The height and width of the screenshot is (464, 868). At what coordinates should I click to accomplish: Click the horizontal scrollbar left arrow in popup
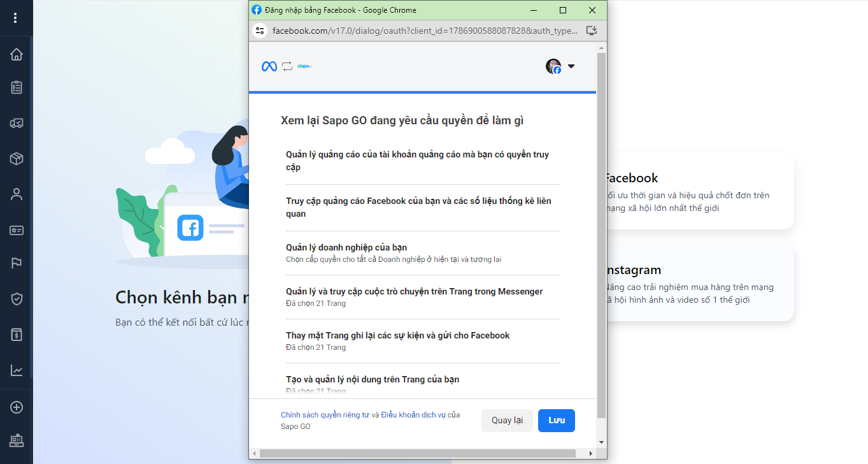tap(255, 454)
